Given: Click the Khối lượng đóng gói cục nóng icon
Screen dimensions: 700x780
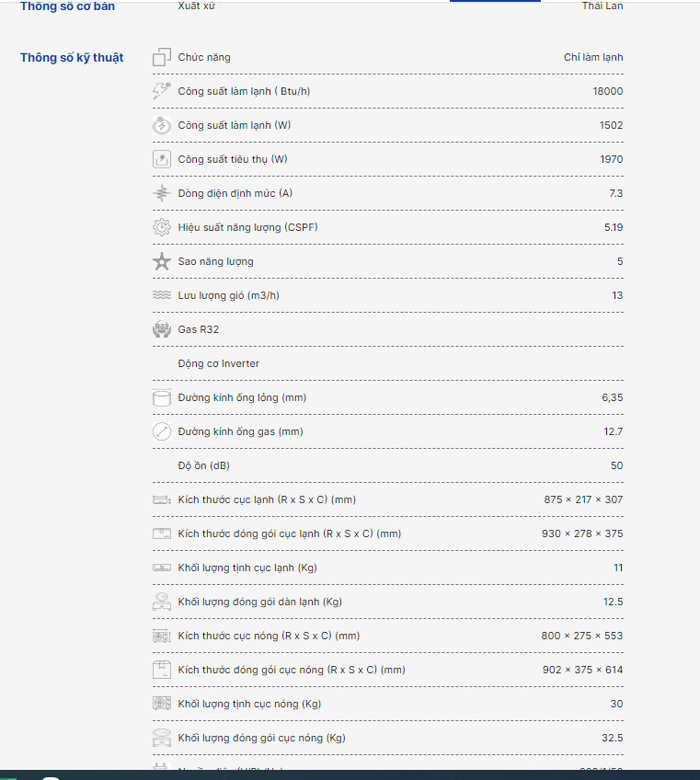Looking at the screenshot, I should (162, 738).
